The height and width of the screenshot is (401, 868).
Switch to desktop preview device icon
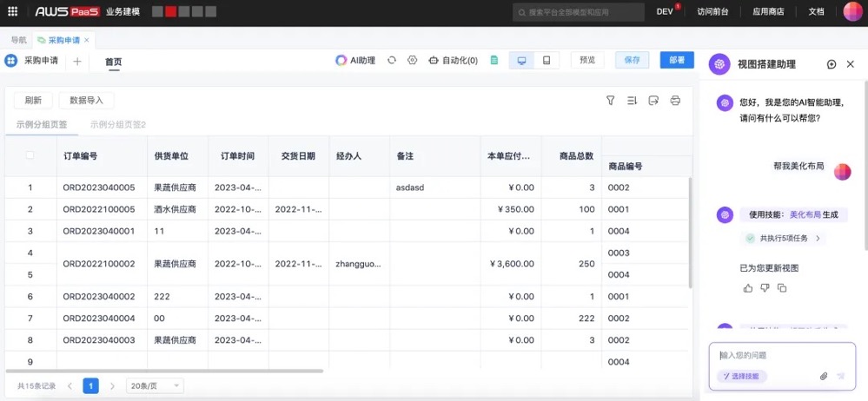point(521,60)
